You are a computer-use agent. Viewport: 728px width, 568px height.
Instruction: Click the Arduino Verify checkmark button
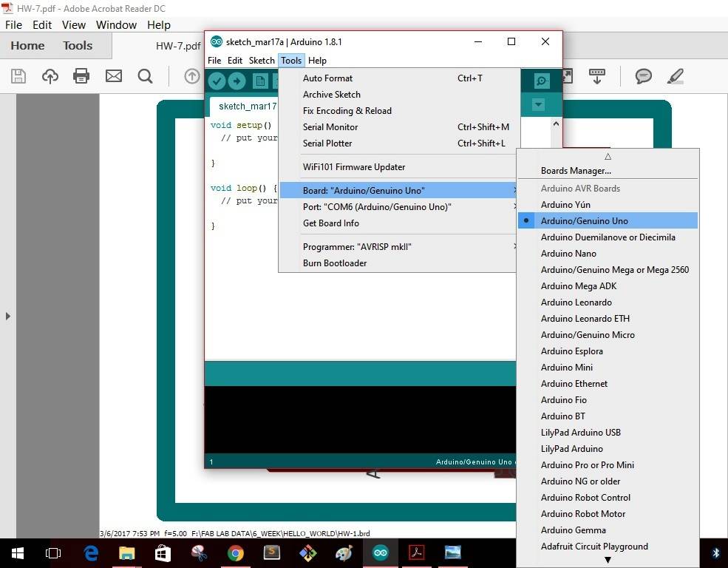217,81
